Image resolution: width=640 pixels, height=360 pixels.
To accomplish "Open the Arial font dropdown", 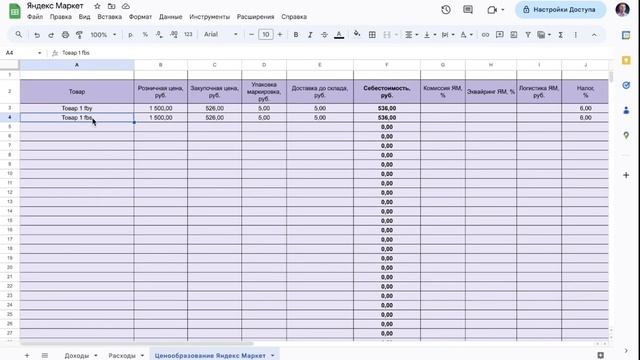I will click(221, 35).
